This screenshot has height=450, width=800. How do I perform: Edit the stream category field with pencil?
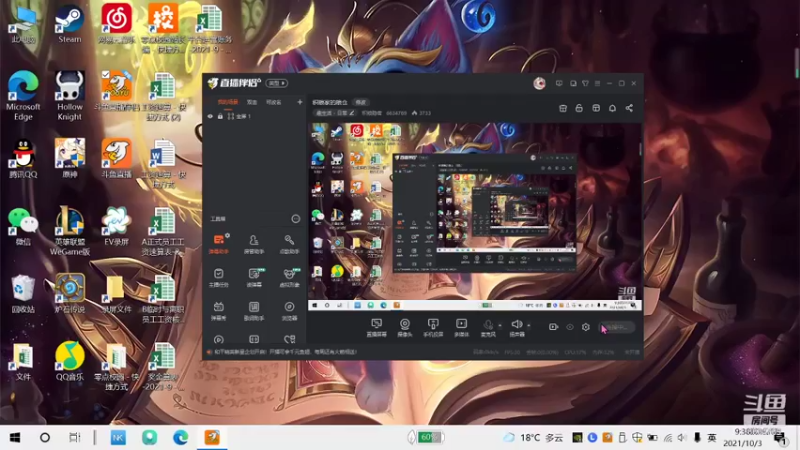click(x=334, y=113)
